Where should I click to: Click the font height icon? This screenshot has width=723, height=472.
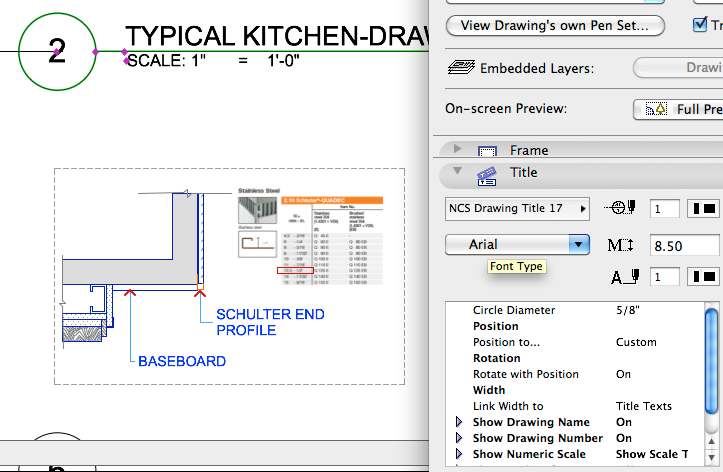tap(621, 245)
